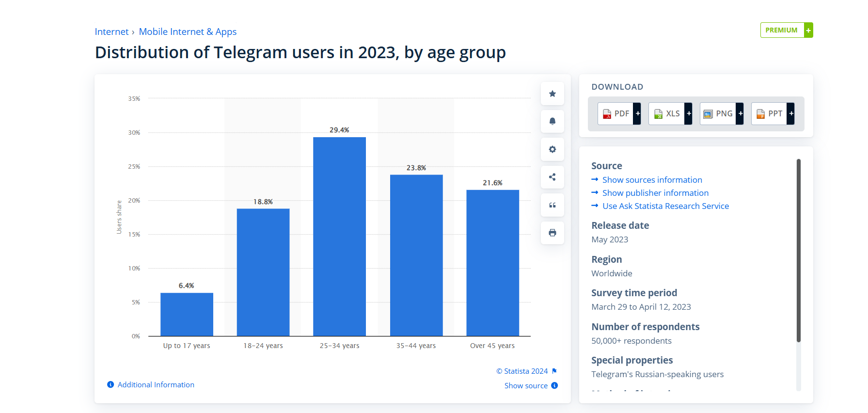Viewport: 868px width, 413px height.
Task: Click the PNG image file icon
Action: tap(708, 114)
